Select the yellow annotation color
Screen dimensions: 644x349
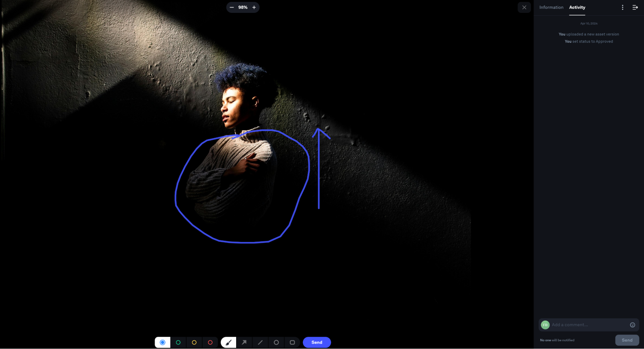(194, 342)
